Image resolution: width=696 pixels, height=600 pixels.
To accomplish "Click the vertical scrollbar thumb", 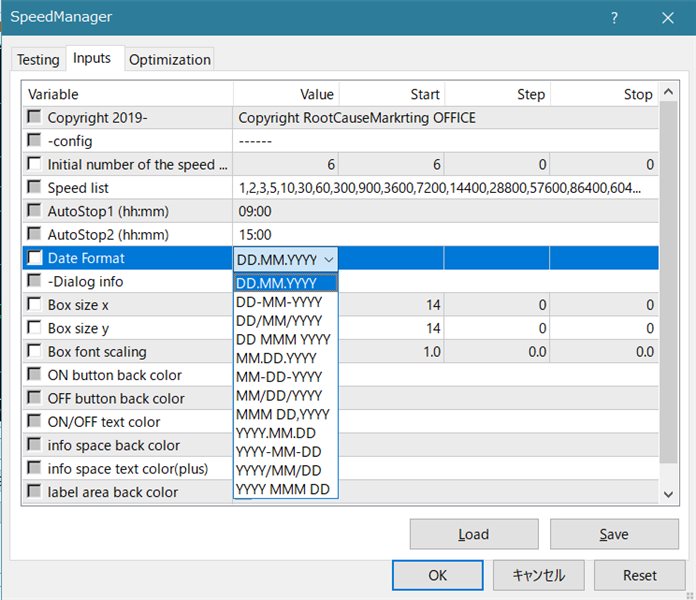I will [x=668, y=282].
